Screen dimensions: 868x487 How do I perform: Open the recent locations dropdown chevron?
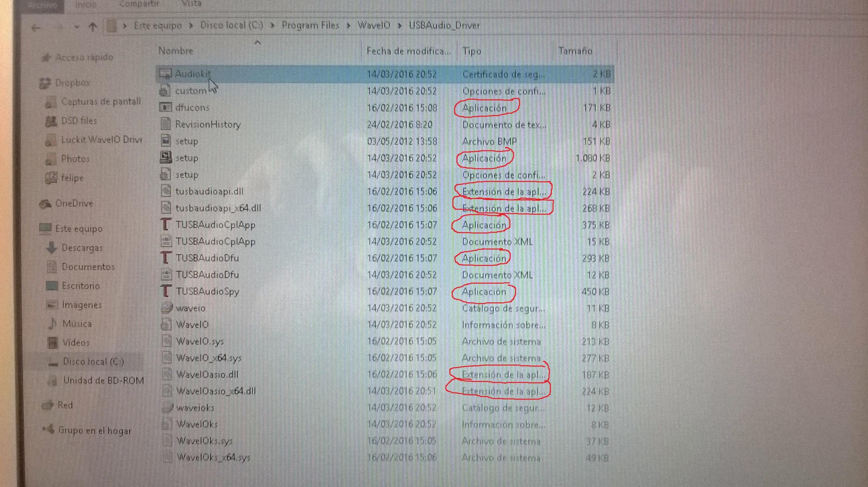tap(77, 27)
